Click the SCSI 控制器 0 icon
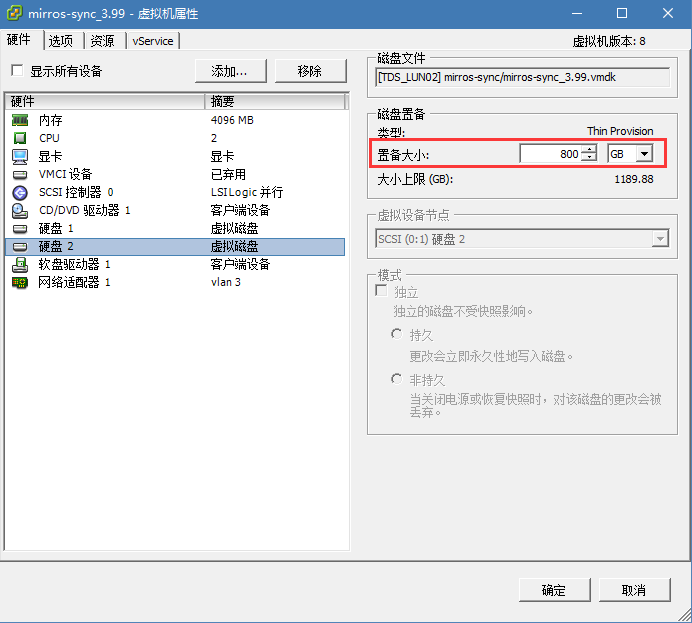The height and width of the screenshot is (623, 692). pos(20,192)
